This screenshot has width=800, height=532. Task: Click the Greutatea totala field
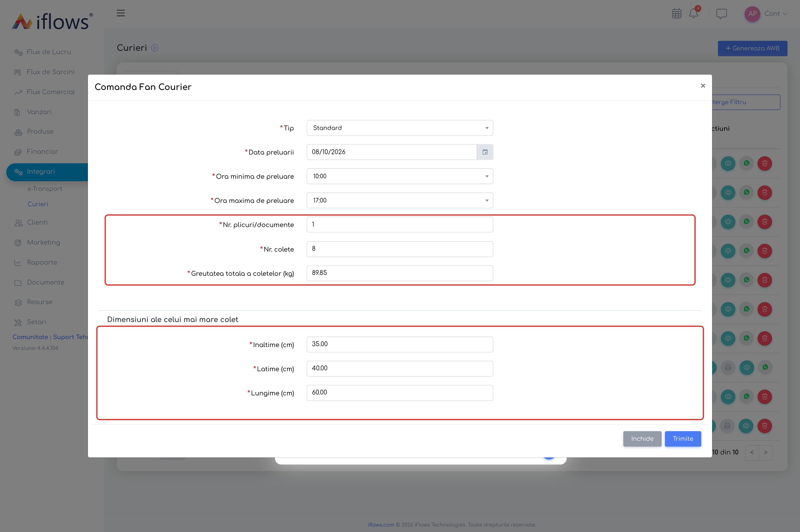(400, 273)
